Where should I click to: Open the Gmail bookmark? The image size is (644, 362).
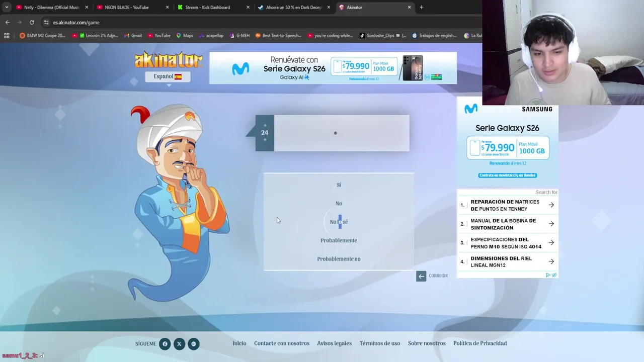[133, 36]
